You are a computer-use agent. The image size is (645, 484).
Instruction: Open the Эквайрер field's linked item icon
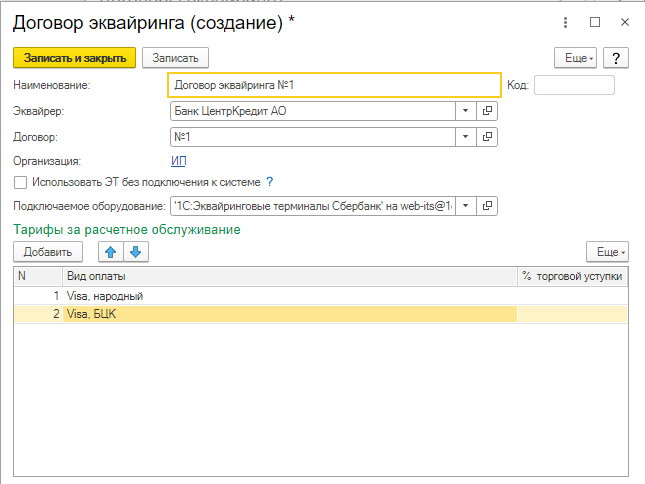[x=487, y=111]
